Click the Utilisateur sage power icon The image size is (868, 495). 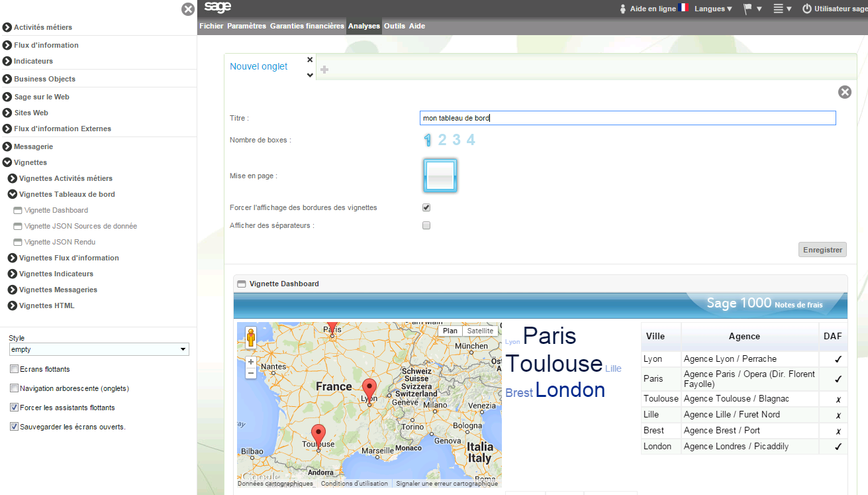tap(806, 9)
